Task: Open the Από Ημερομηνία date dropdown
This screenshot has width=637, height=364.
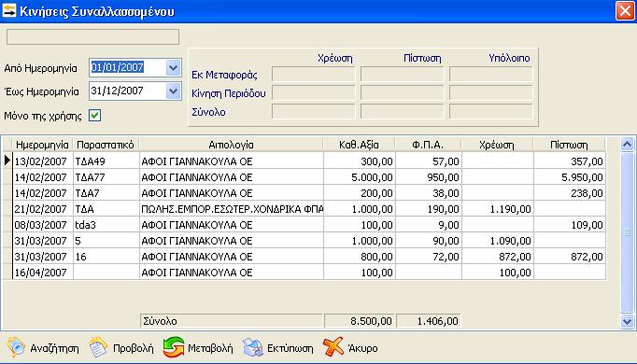Action: coord(173,67)
